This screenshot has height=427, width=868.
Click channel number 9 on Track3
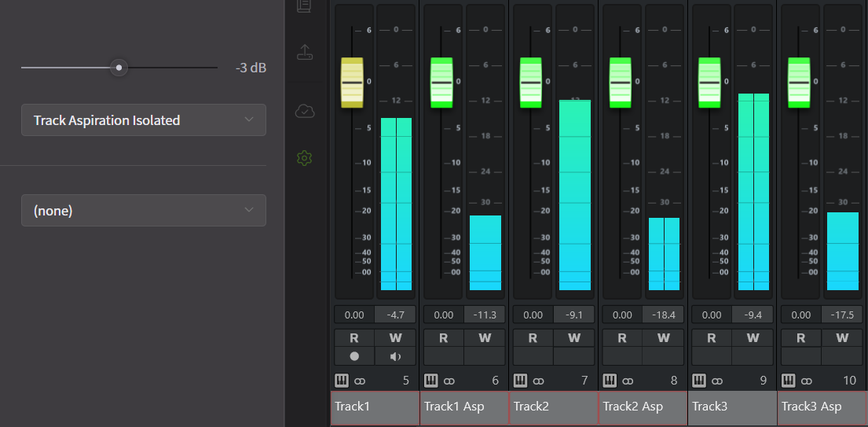pos(764,381)
